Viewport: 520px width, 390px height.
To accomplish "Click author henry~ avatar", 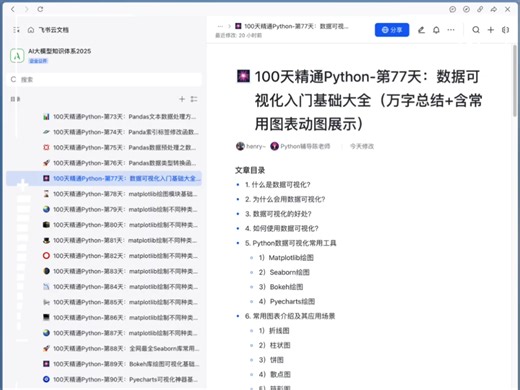I will tap(240, 146).
